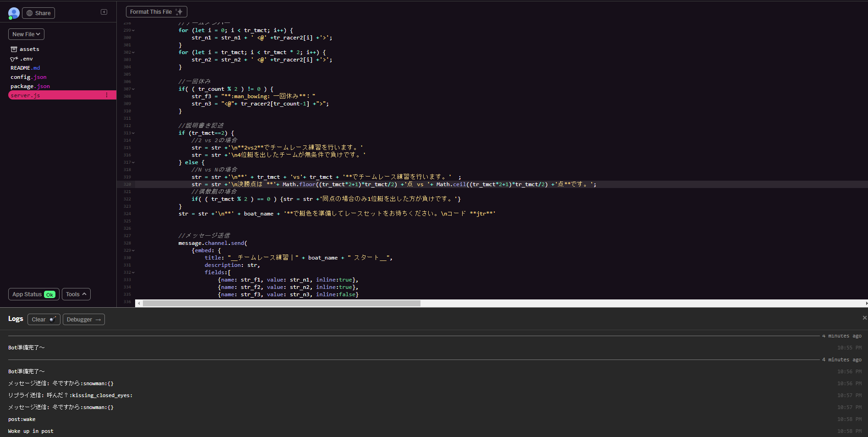Fold the code block at line 299

(133, 30)
